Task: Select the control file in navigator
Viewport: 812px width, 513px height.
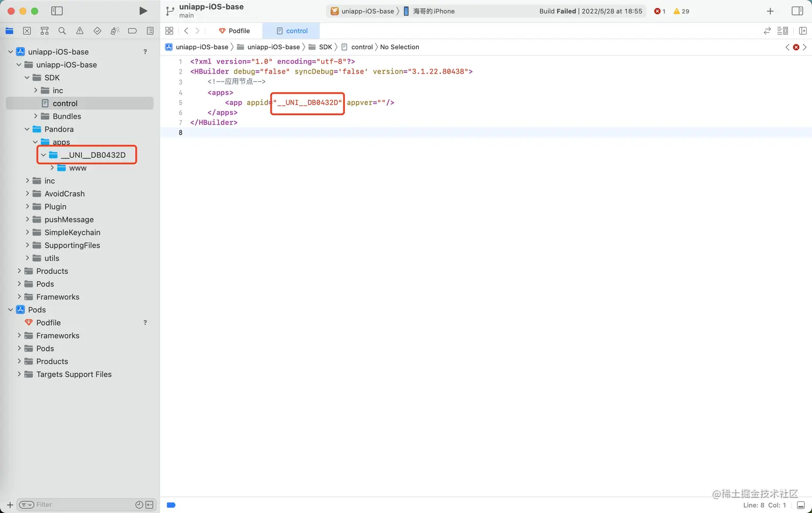Action: point(79,103)
